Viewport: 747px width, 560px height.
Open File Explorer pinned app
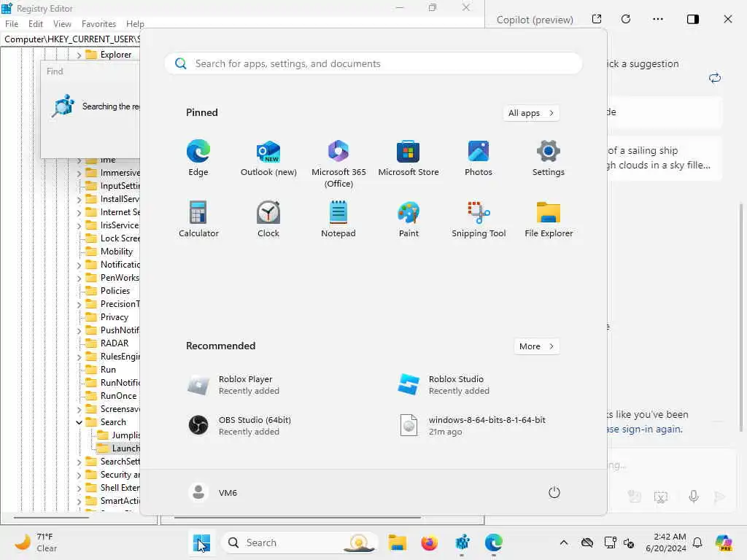549,219
